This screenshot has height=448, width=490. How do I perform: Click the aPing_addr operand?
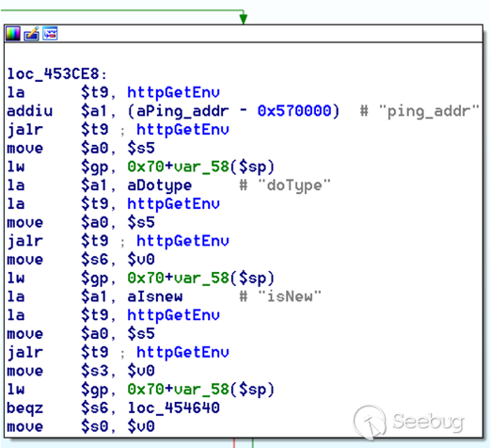(x=182, y=111)
